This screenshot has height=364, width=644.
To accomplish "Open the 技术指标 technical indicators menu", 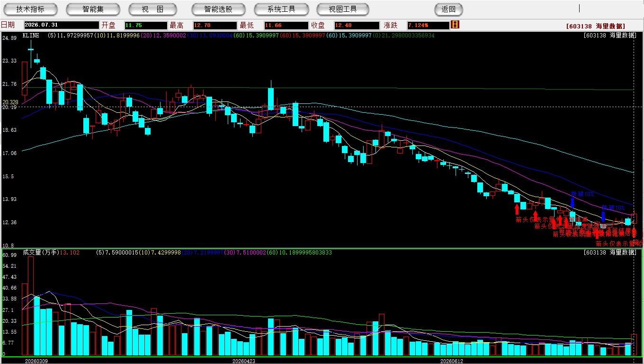I will pyautogui.click(x=30, y=9).
